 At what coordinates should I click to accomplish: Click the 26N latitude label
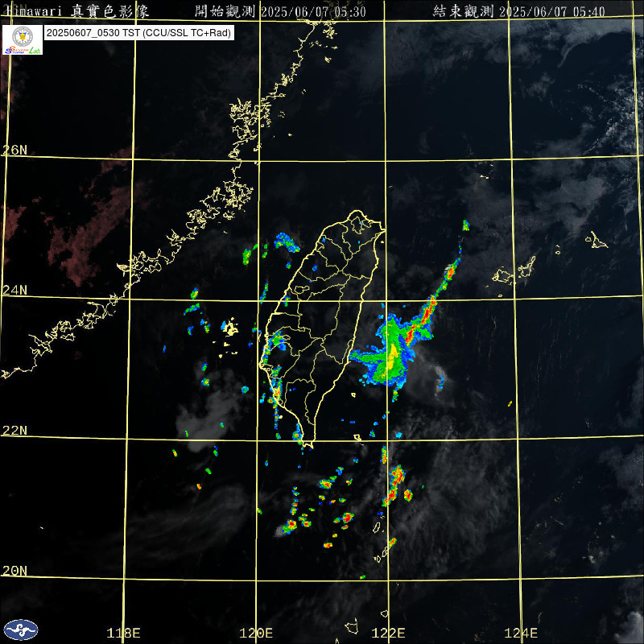(x=14, y=150)
